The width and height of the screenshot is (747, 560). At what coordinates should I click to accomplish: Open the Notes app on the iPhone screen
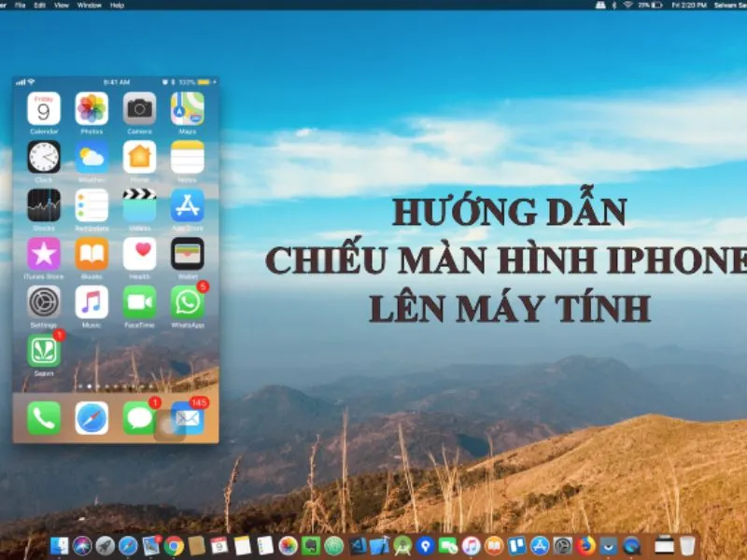tap(188, 157)
